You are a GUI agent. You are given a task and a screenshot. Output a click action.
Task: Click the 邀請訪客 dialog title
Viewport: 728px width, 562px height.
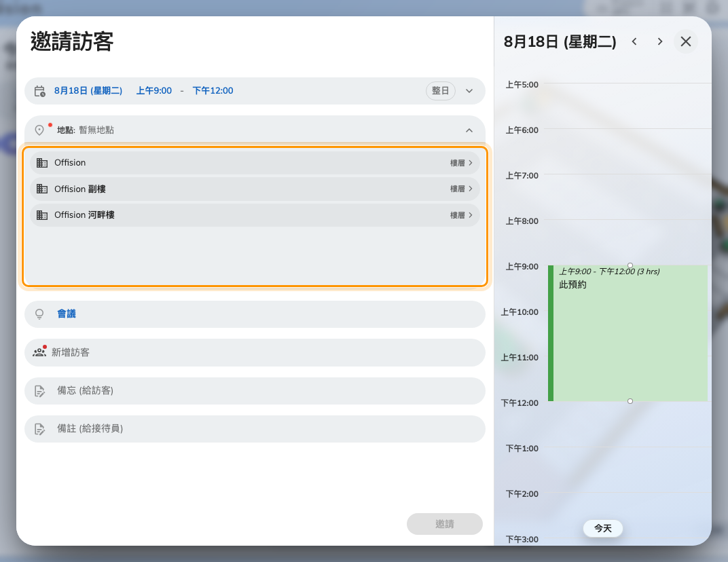[72, 41]
